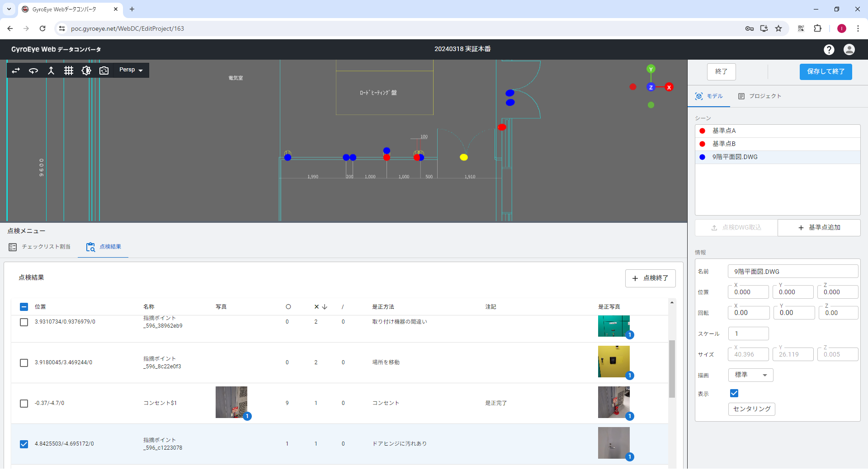
Task: Toggle the 表示 checkbox
Action: pyautogui.click(x=734, y=394)
